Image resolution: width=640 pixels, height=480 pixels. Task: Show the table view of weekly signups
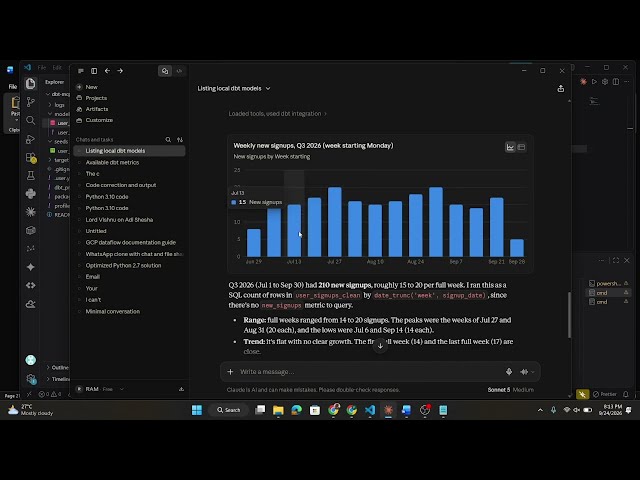coord(521,147)
